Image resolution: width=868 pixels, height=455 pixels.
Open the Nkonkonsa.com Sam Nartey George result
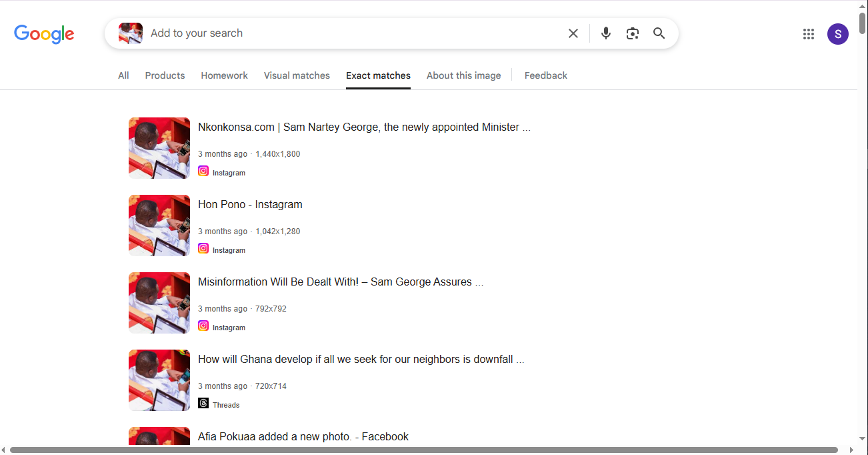pyautogui.click(x=364, y=127)
